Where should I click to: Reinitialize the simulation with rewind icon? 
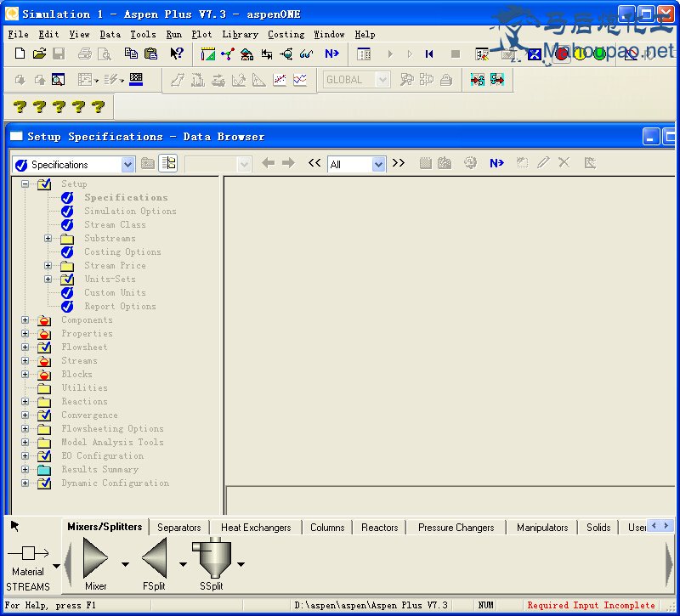click(x=429, y=54)
